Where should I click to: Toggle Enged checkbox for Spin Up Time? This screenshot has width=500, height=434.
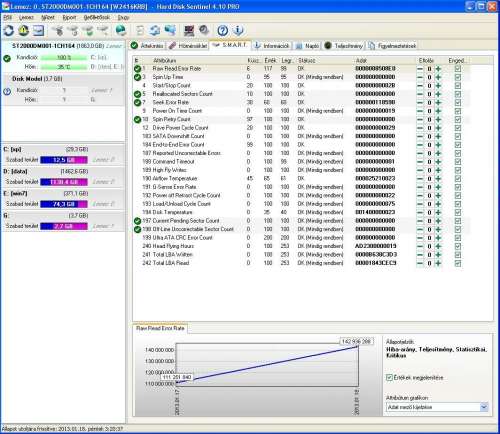click(x=458, y=77)
